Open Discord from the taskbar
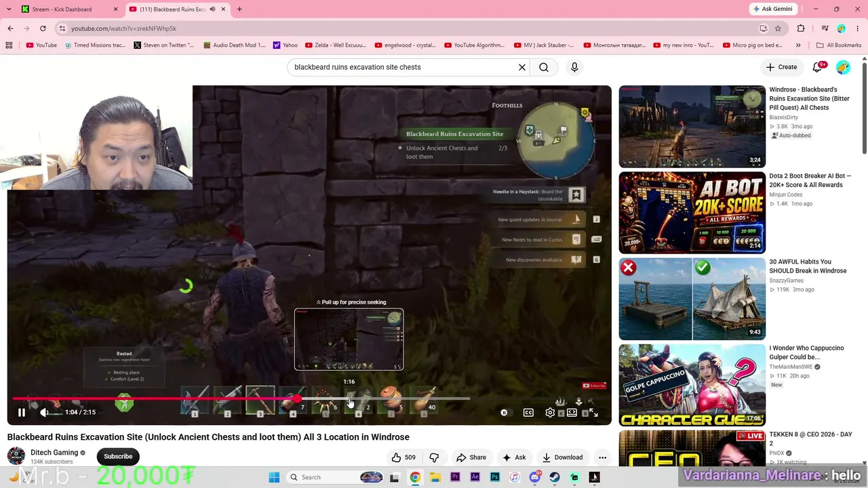868x488 pixels. pyautogui.click(x=535, y=477)
